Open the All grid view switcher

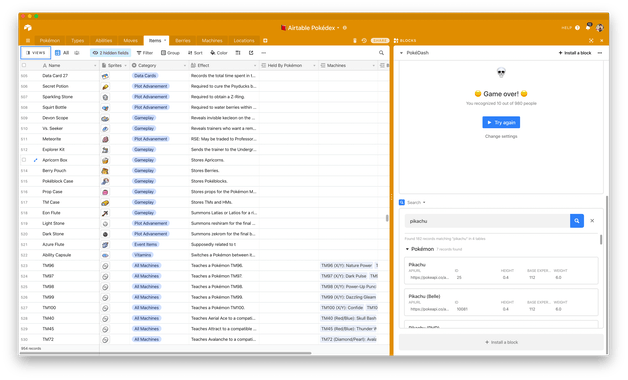62,52
